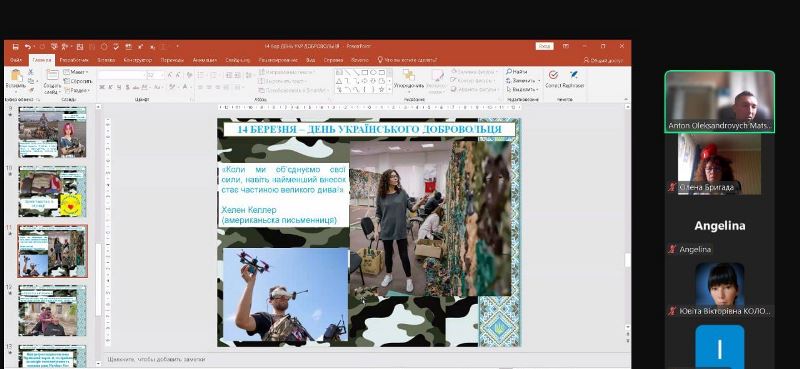Click the Rephraser pen icon
Viewport: 800px width, 369px height.
point(573,75)
